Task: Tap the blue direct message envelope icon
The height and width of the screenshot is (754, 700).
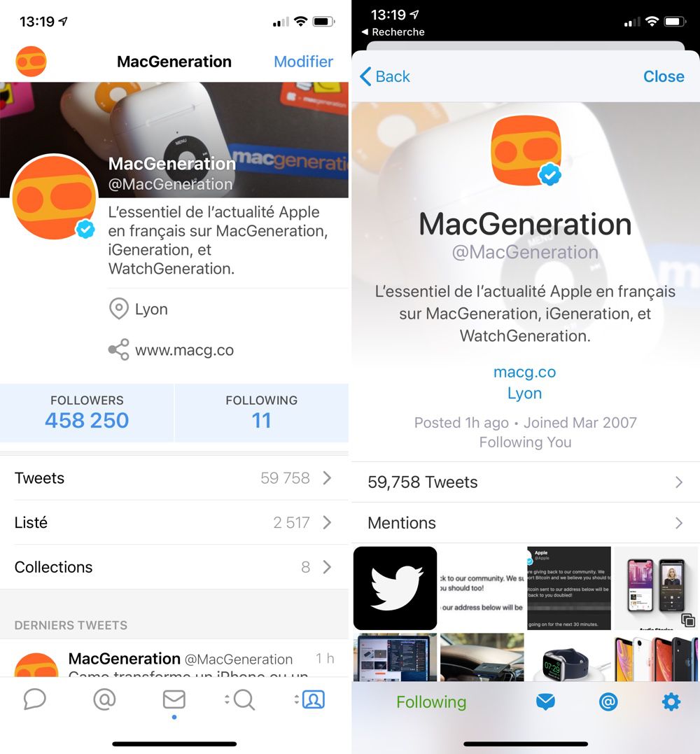Action: coord(545,702)
